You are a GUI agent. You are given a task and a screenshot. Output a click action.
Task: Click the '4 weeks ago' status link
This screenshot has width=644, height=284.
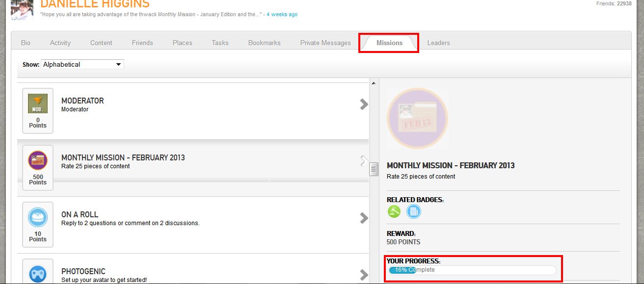(x=282, y=14)
